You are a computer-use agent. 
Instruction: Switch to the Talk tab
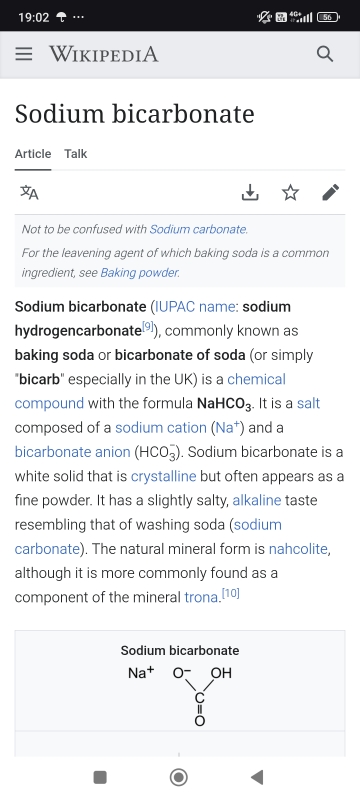pos(75,154)
